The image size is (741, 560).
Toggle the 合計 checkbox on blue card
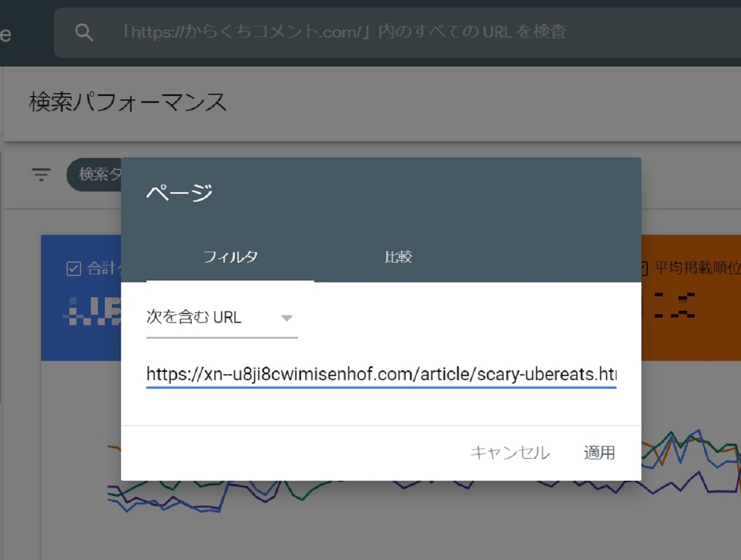click(x=74, y=268)
